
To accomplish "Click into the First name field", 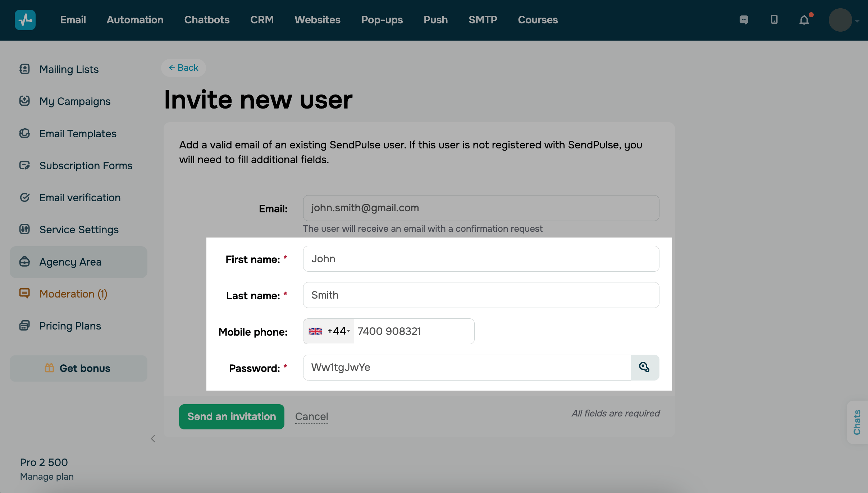I will (x=481, y=259).
